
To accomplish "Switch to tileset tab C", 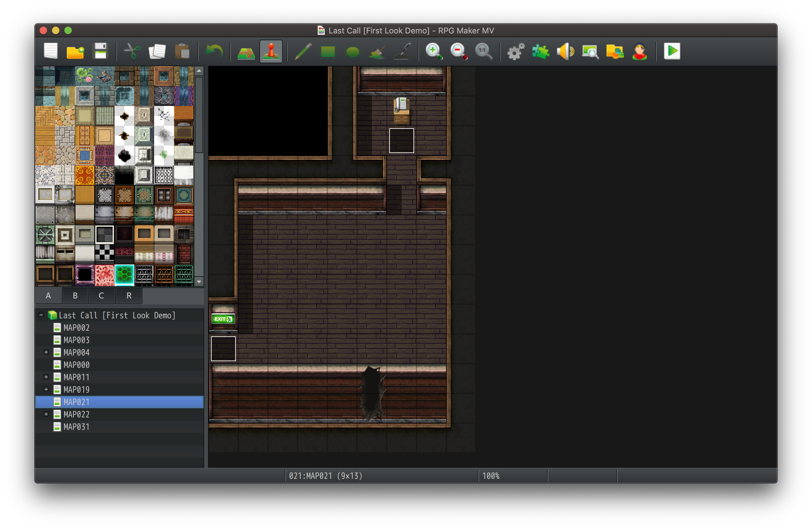I will pos(102,295).
